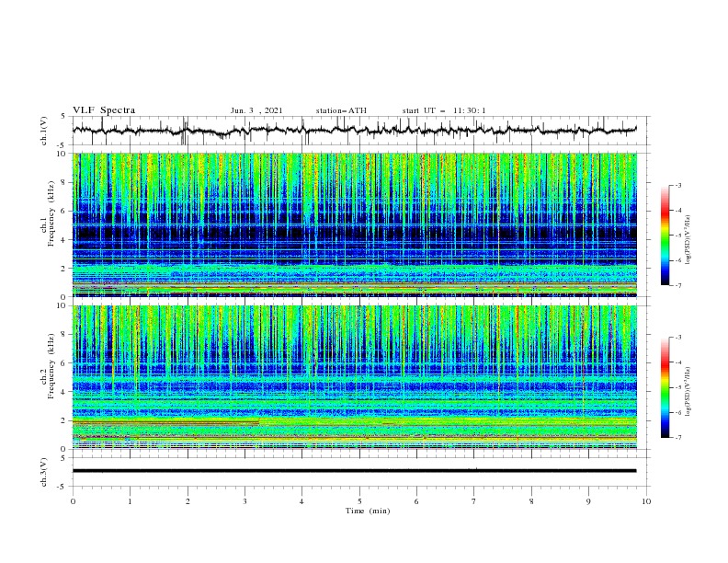The image size is (728, 563).
Task: Click the "-5" tick on ch.1 colorbar
Action: tap(678, 236)
